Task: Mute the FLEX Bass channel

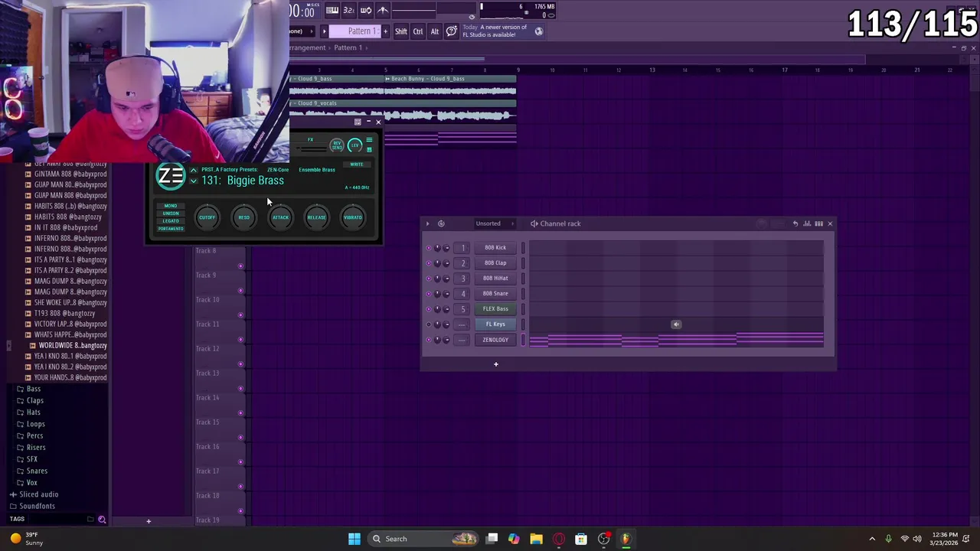Action: pyautogui.click(x=429, y=309)
